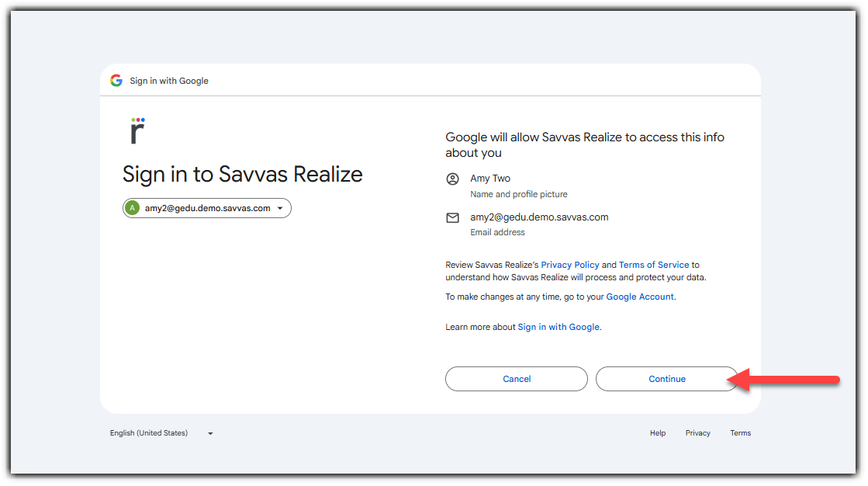Click the envelope icon beside the email address
The width and height of the screenshot is (868, 486).
pyautogui.click(x=453, y=218)
